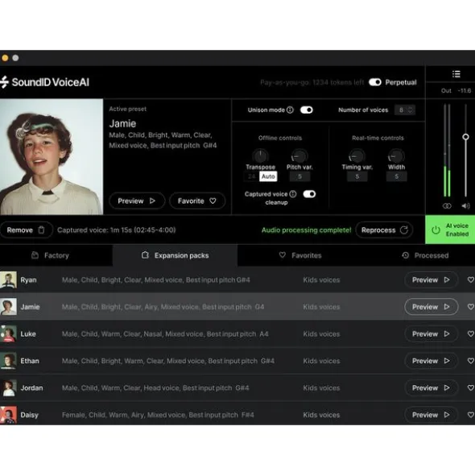Click the Width value field
475x476 pixels.
[396, 176]
